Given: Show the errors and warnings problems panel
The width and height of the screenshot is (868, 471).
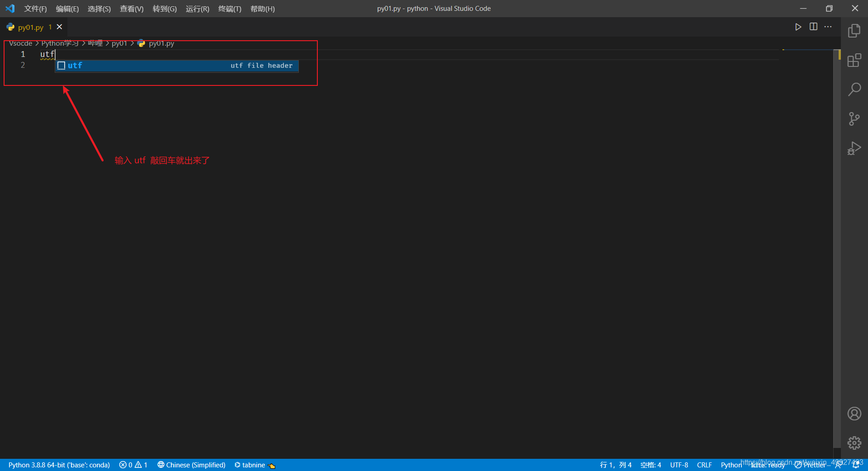Looking at the screenshot, I should (x=133, y=465).
